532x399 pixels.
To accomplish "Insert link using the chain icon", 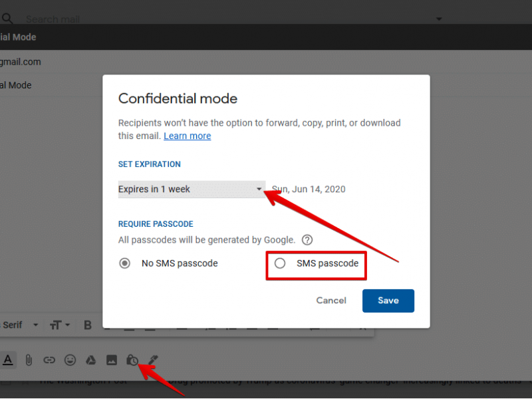I will pyautogui.click(x=49, y=360).
